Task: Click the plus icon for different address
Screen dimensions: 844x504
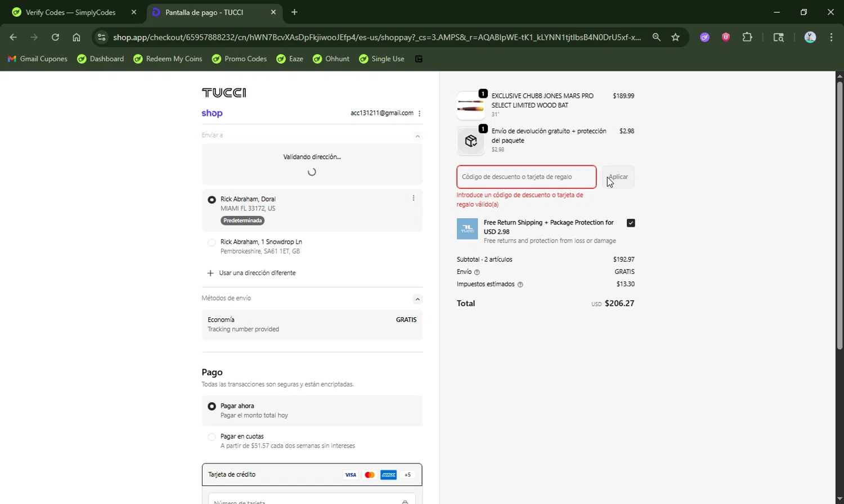Action: pos(210,273)
